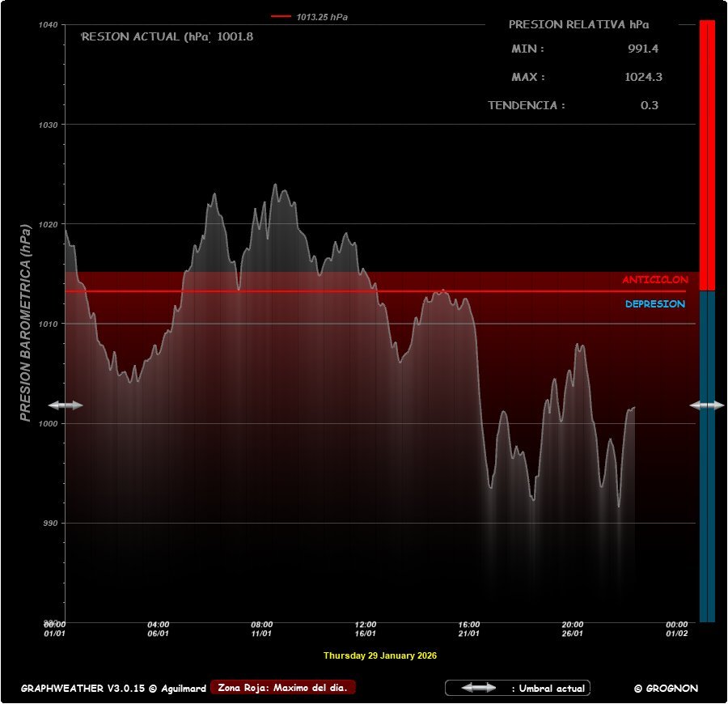This screenshot has width=728, height=704.
Task: Click the Thursday 29 January 2026 date
Action: pyautogui.click(x=379, y=655)
